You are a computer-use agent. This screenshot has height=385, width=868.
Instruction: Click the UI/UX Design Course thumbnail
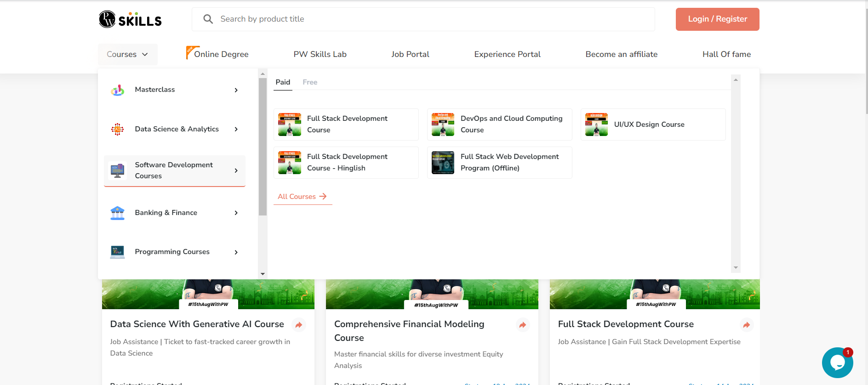597,125
